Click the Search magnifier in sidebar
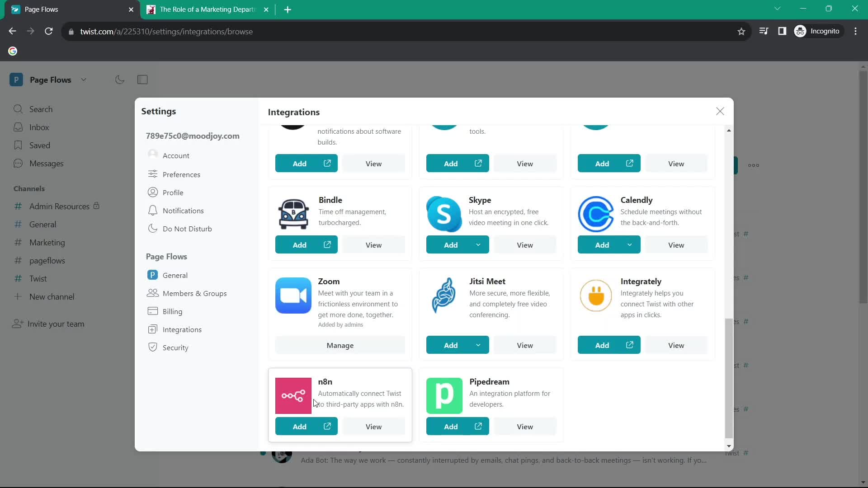Viewport: 868px width, 488px height. click(x=18, y=109)
